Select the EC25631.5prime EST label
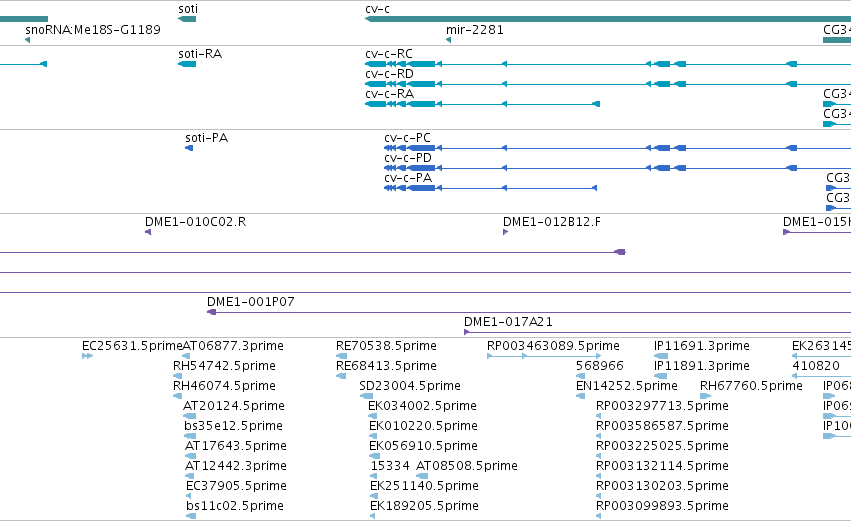The image size is (851, 521). 132,346
